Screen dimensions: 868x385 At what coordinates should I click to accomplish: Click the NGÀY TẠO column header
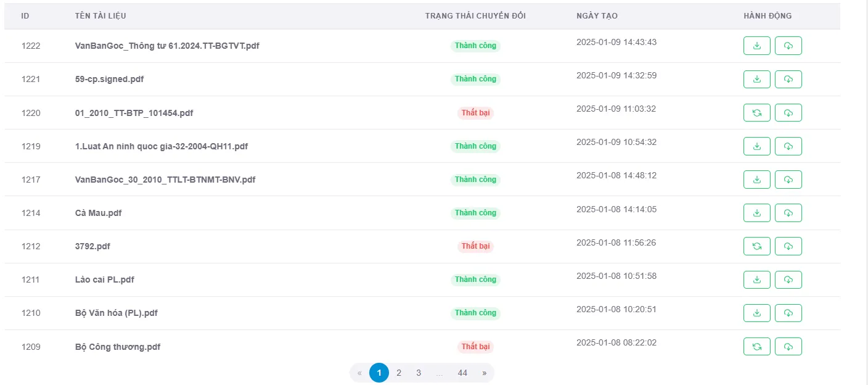pyautogui.click(x=597, y=16)
